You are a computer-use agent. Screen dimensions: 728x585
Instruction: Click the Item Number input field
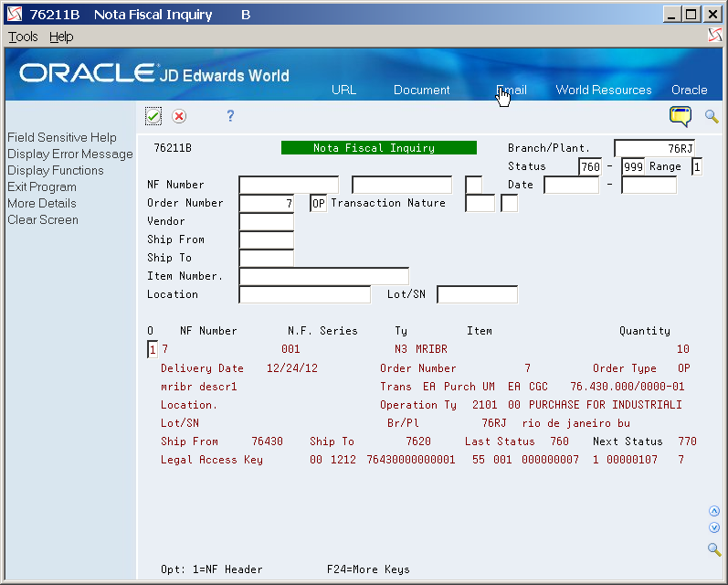tap(324, 276)
